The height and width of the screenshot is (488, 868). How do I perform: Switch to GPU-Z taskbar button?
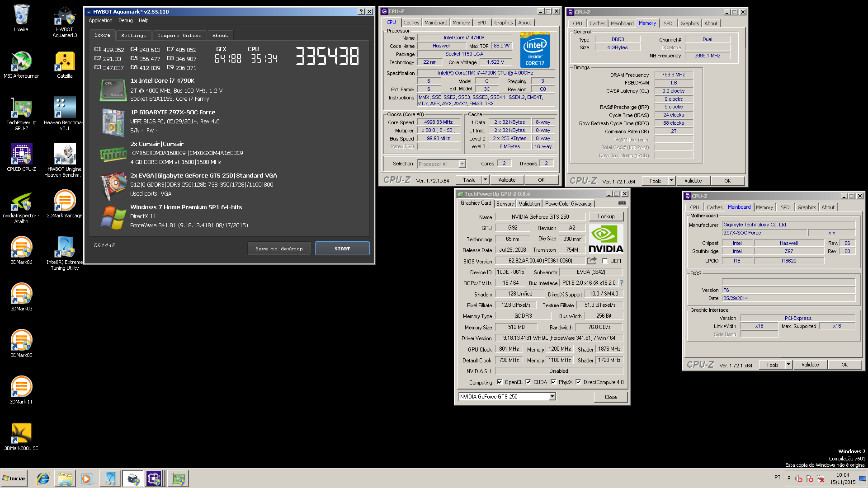[178, 479]
